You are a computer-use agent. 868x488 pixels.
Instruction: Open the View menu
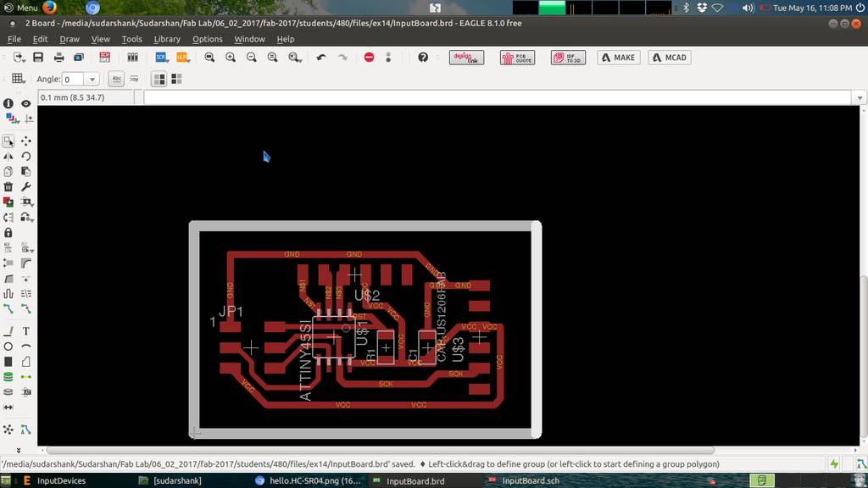pos(100,39)
